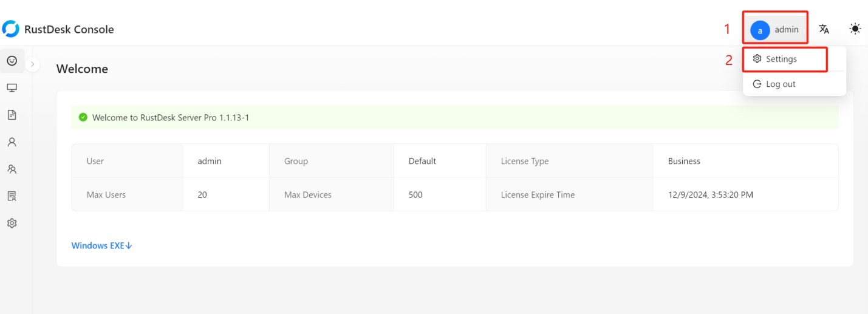Image resolution: width=868 pixels, height=314 pixels.
Task: Click the RustDesk Console title text
Action: (69, 29)
